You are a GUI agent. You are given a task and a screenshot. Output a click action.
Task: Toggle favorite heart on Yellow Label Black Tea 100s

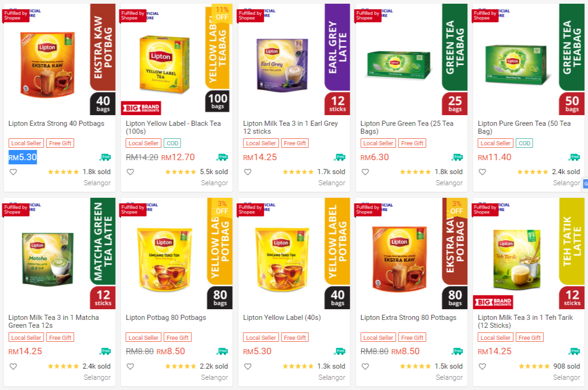(x=131, y=172)
